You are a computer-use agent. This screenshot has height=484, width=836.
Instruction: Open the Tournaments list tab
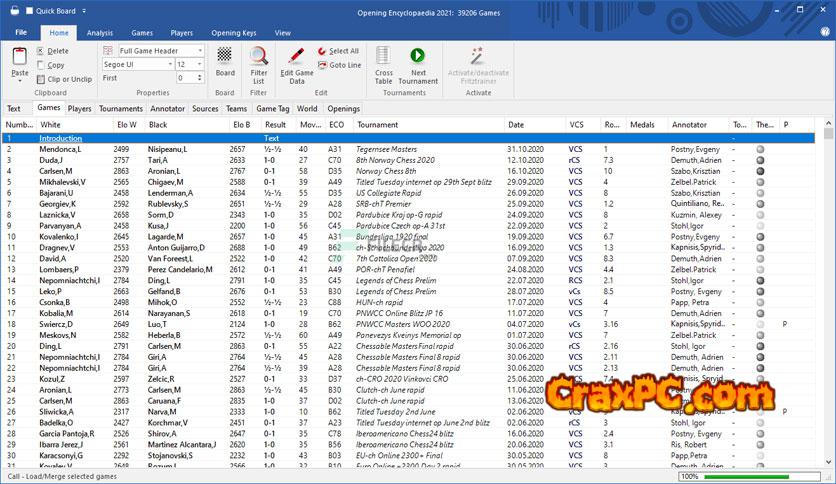120,108
